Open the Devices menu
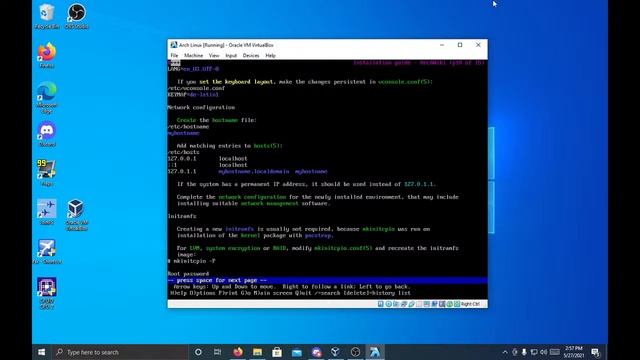Image resolution: width=640 pixels, height=360 pixels. (x=251, y=56)
